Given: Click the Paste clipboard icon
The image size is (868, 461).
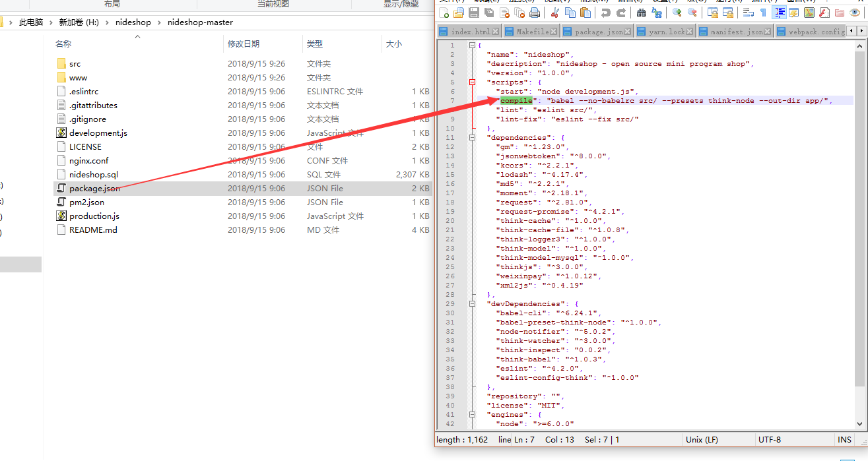Looking at the screenshot, I should coord(585,13).
